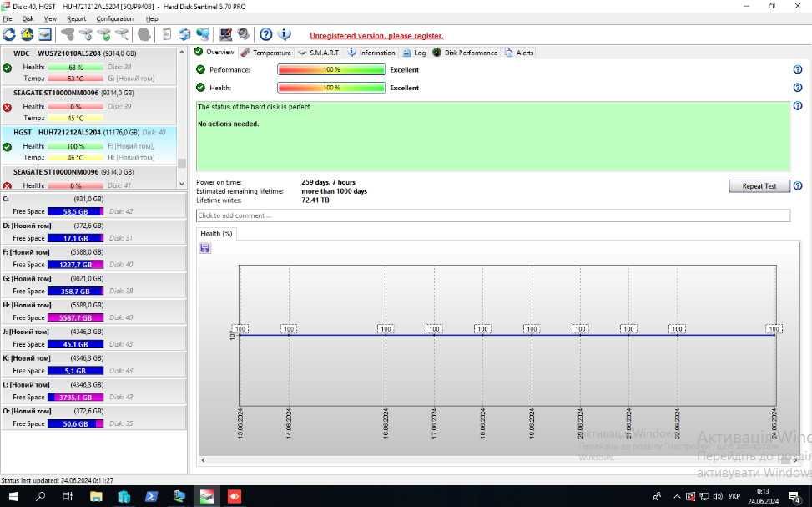Select the WDC WUS721010AL5204 disk entry
This screenshot has height=507, width=812.
(x=89, y=66)
